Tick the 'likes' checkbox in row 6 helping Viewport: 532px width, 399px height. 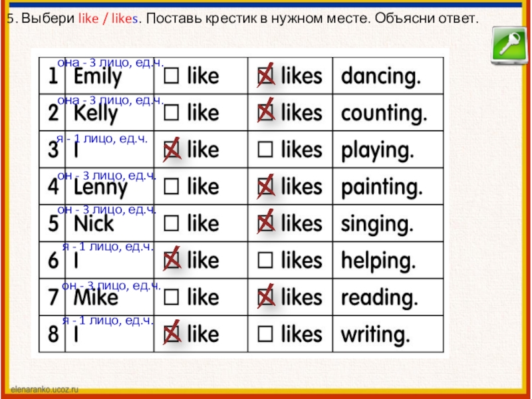265,261
